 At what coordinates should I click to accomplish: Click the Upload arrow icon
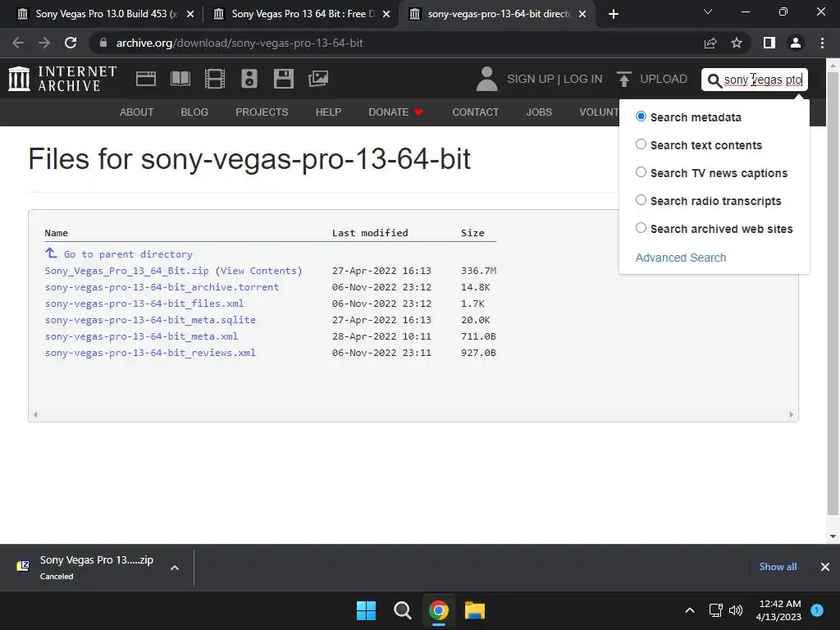pyautogui.click(x=623, y=79)
